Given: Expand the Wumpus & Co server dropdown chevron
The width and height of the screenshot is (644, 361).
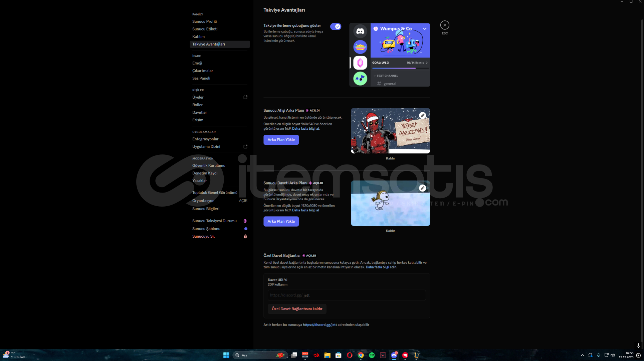Looking at the screenshot, I should pyautogui.click(x=425, y=29).
